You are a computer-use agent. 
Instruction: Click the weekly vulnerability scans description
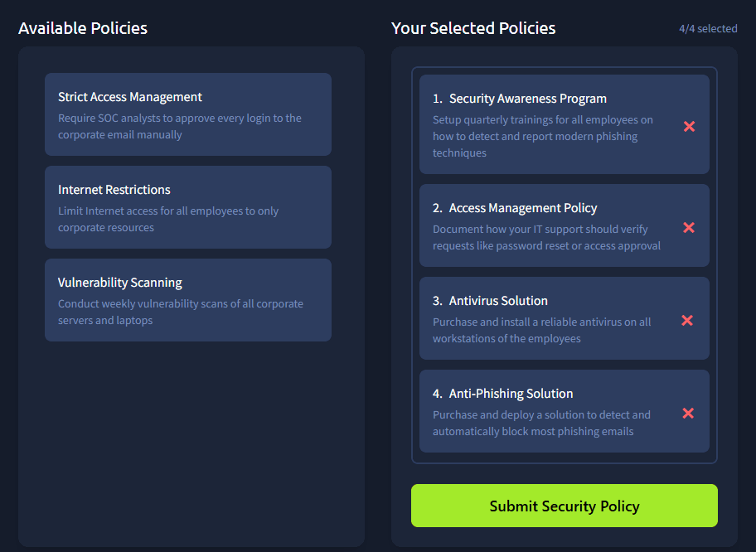pos(180,312)
